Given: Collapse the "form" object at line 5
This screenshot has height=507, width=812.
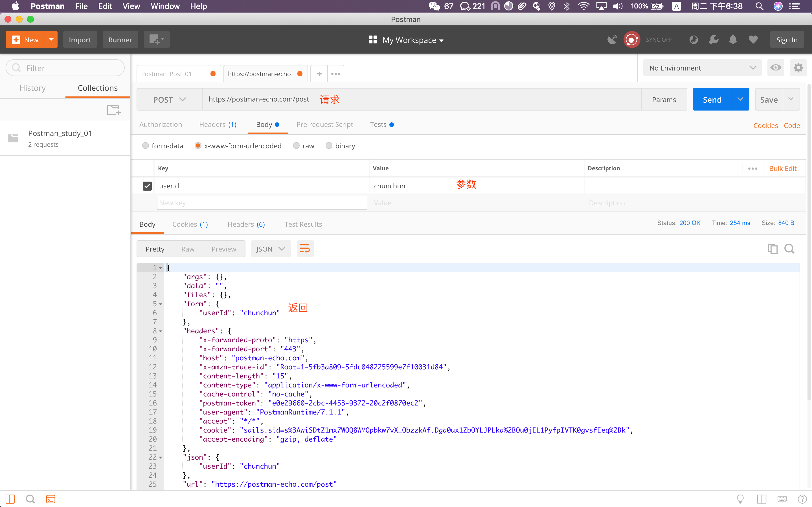Looking at the screenshot, I should tap(161, 304).
